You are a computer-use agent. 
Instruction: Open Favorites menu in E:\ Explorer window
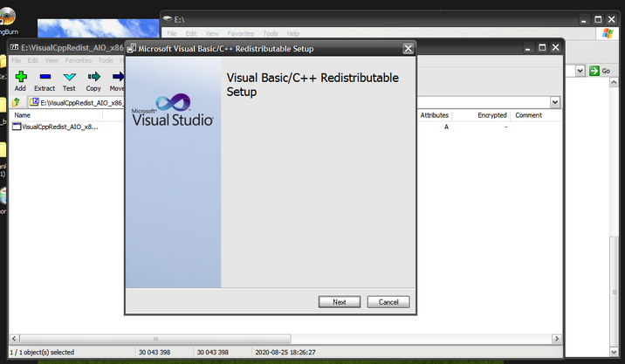(x=241, y=33)
